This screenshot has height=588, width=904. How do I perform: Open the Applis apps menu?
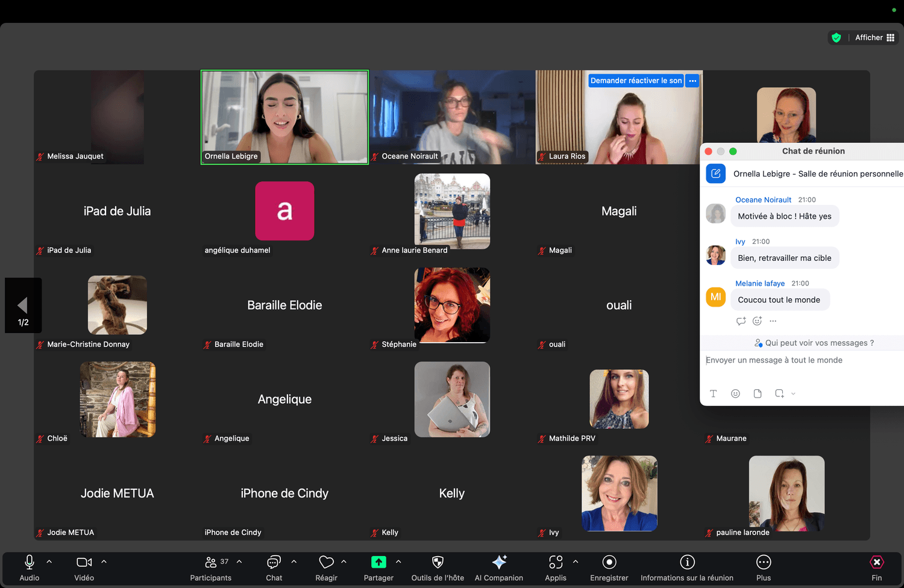click(556, 568)
